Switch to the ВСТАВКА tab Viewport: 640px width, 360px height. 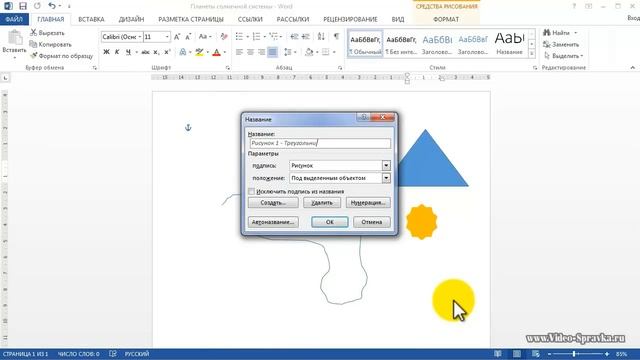tap(91, 19)
